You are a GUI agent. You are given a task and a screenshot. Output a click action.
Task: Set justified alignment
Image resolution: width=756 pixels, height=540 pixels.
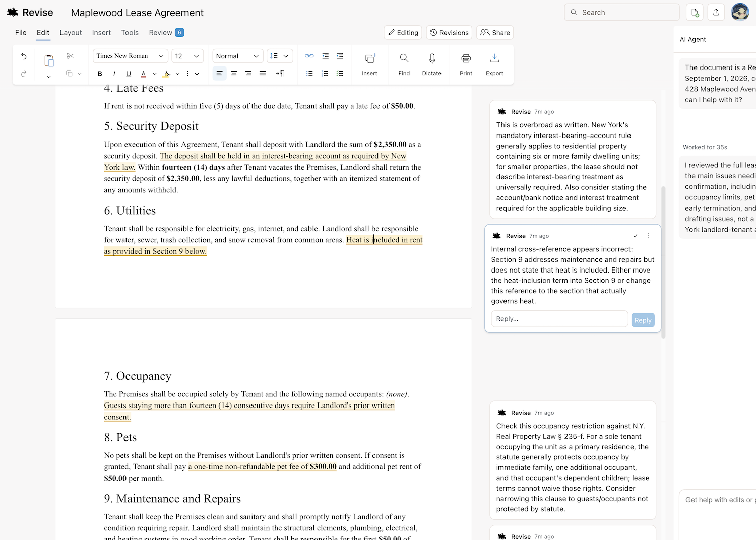(x=263, y=74)
